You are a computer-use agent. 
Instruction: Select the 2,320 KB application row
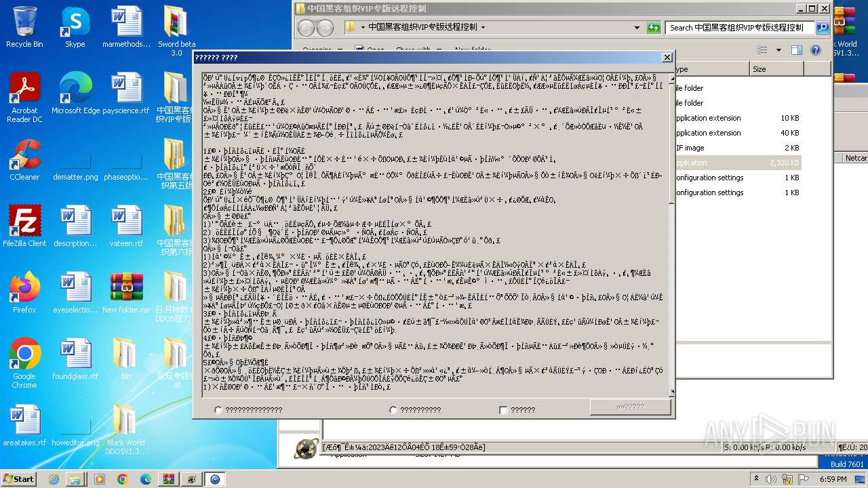point(738,163)
